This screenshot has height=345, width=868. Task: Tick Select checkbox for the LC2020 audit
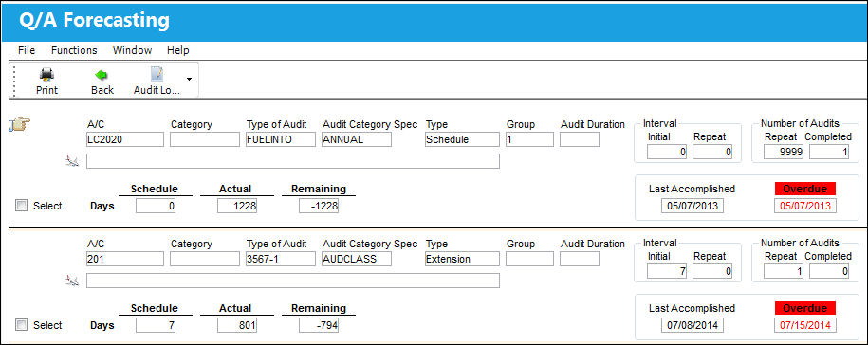[21, 206]
